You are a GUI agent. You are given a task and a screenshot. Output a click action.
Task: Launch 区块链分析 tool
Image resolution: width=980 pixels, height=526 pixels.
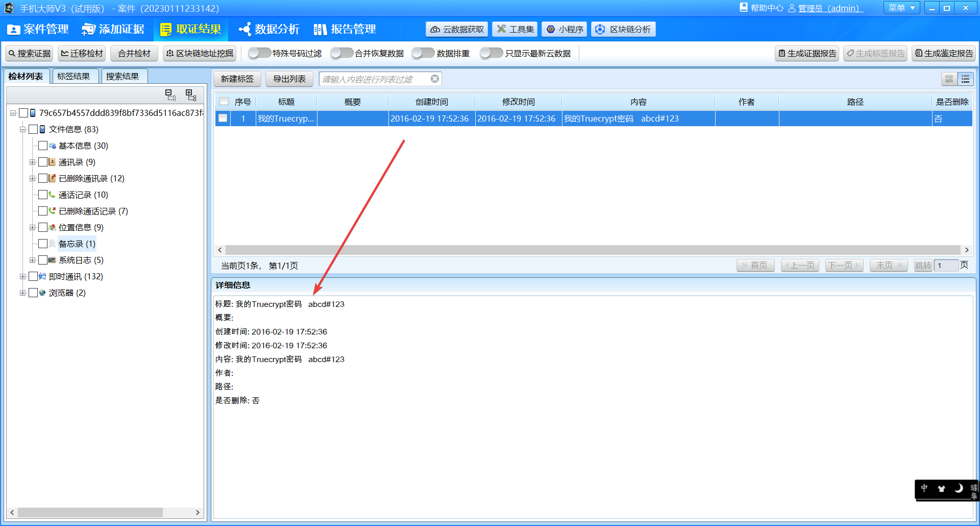623,29
